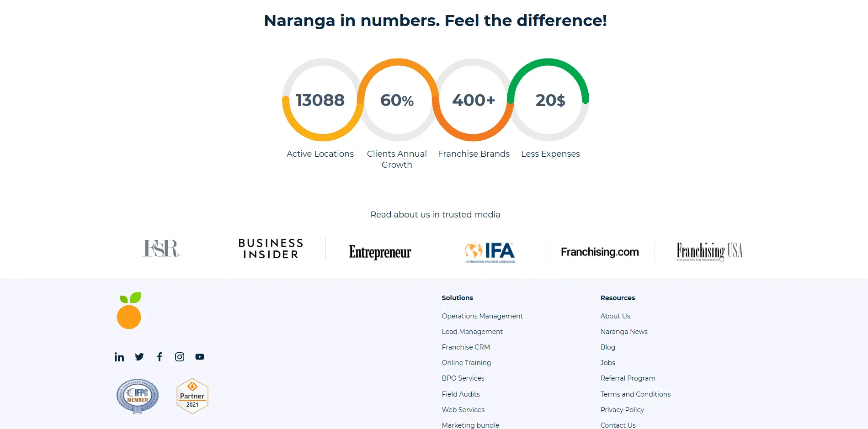Viewport: 868px width, 429px height.
Task: Click the Partner 2021 badge
Action: coord(192,396)
